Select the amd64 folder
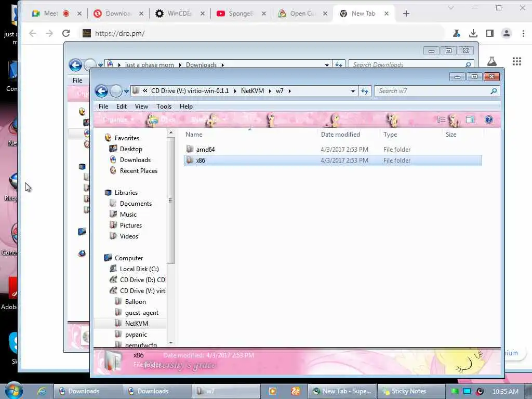The width and height of the screenshot is (532, 399). 205,150
